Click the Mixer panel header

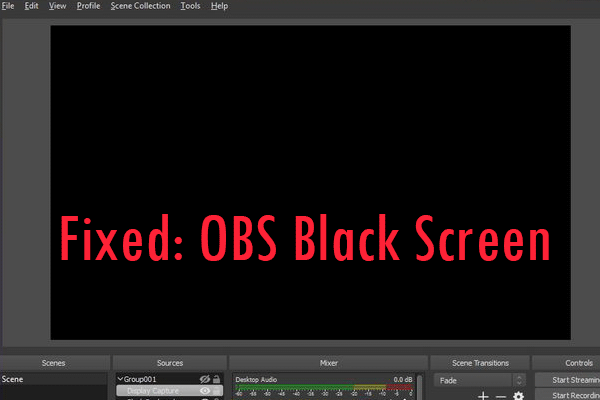(329, 363)
